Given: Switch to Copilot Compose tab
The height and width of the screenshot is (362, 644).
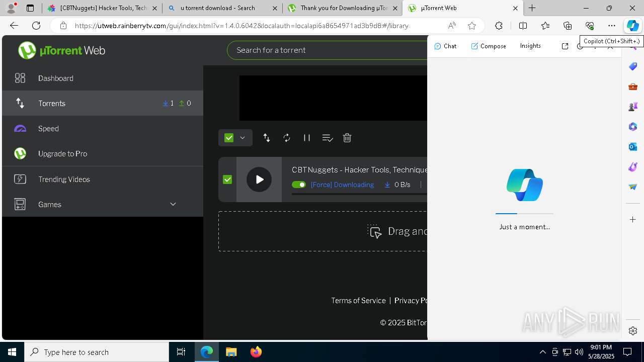Looking at the screenshot, I should pos(489,46).
